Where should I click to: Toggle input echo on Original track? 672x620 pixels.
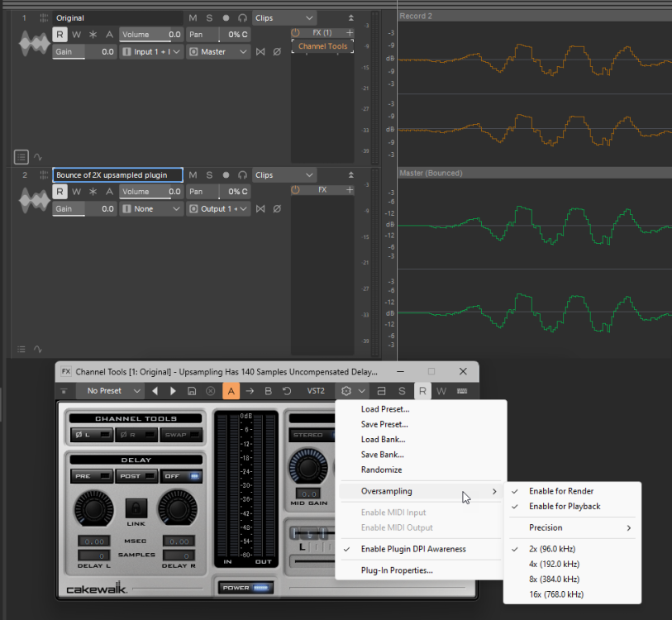[x=242, y=18]
